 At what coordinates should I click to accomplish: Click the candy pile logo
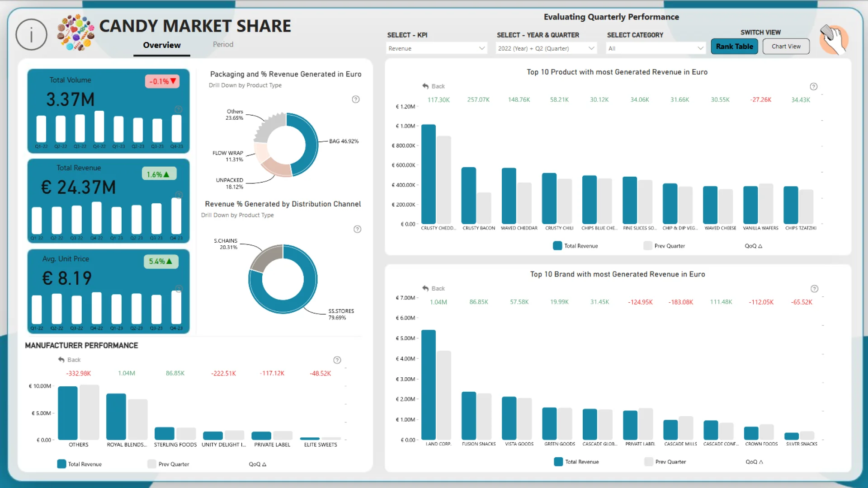[75, 33]
